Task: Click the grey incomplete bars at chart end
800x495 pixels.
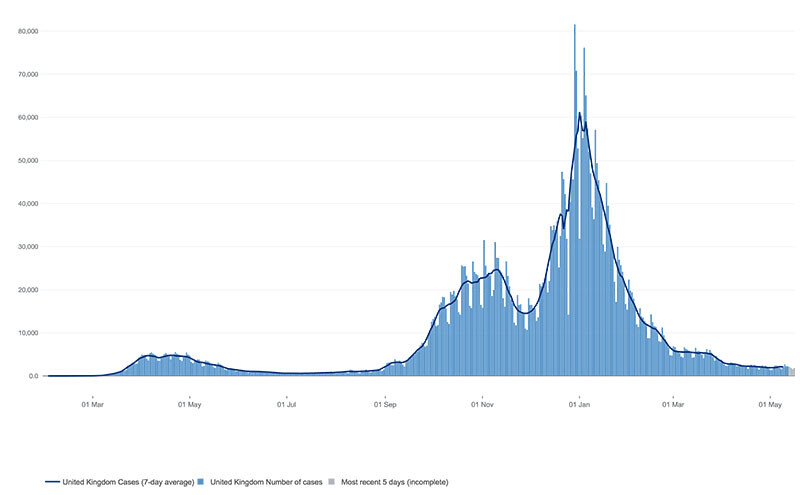Action: [792, 372]
